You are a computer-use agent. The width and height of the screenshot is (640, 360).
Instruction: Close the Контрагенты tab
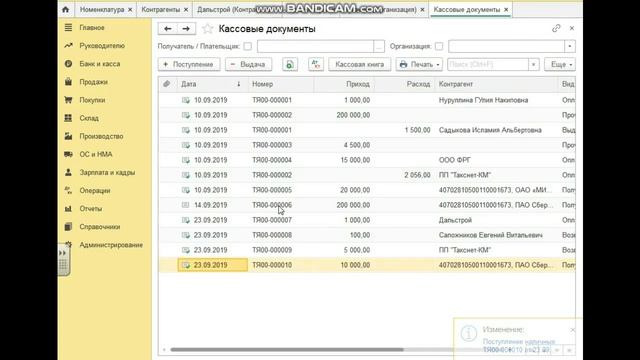(x=186, y=9)
